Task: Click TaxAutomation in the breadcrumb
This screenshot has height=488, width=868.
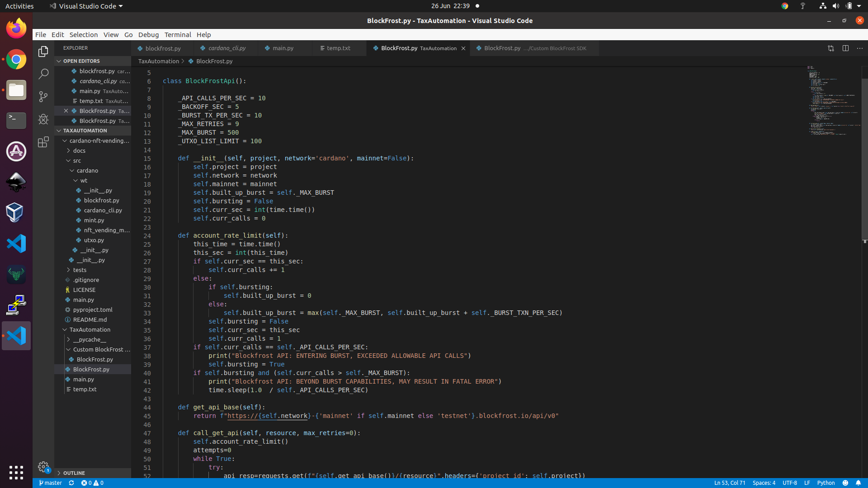Action: click(159, 61)
